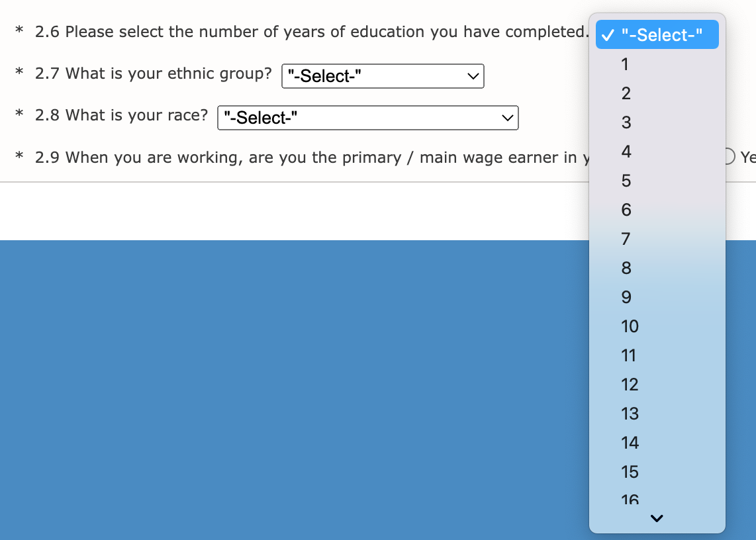Select 10 years of education
Image resolution: width=756 pixels, height=540 pixels.
coord(630,326)
